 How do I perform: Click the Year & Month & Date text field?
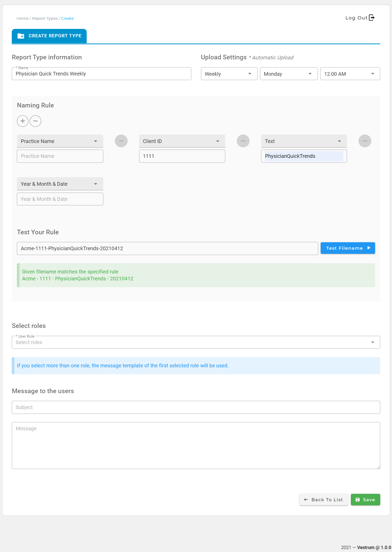(x=60, y=199)
